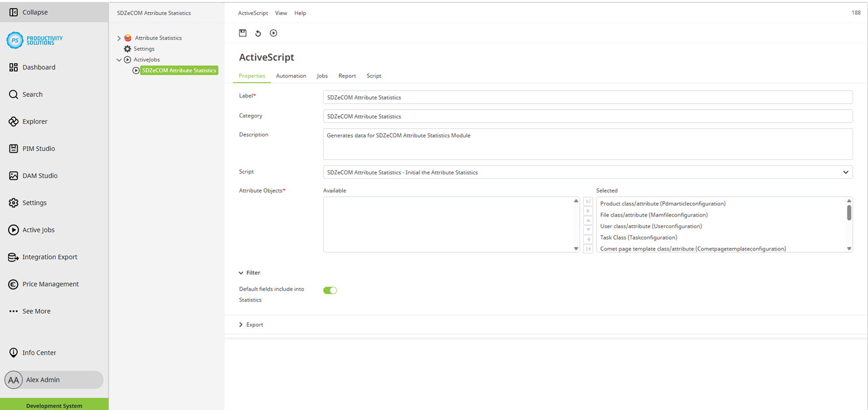Click the reset/undo arrow icon
Screen dimensions: 868x410
(258, 33)
